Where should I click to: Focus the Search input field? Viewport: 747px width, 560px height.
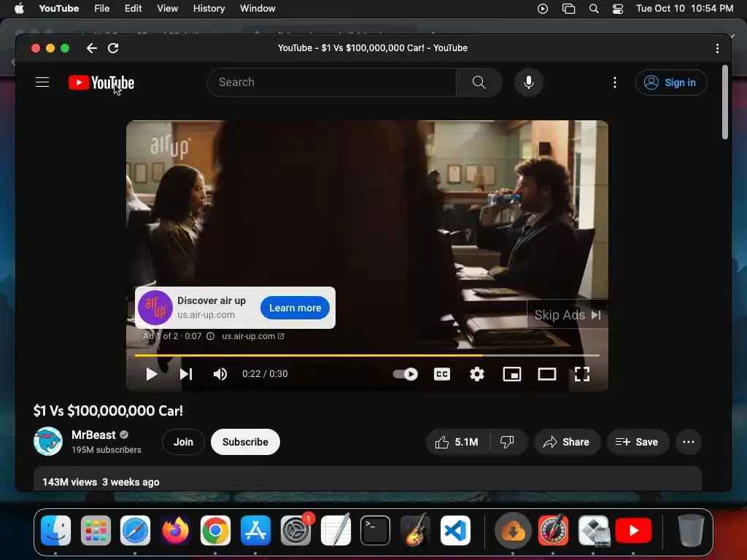click(x=332, y=82)
